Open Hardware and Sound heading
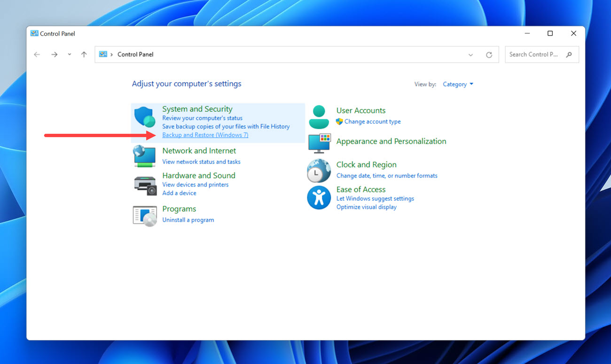Screen dimensions: 611x364 tap(199, 176)
